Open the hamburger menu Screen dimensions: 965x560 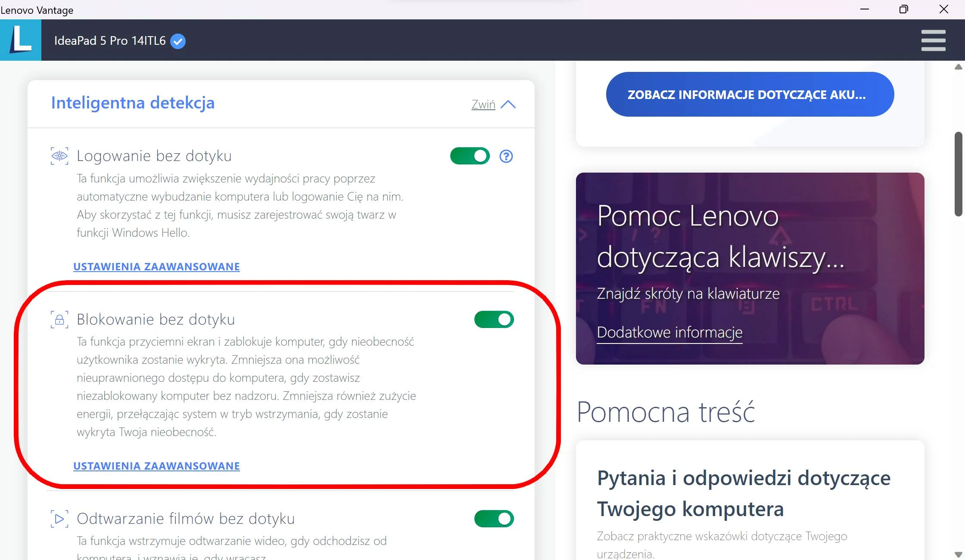click(933, 40)
